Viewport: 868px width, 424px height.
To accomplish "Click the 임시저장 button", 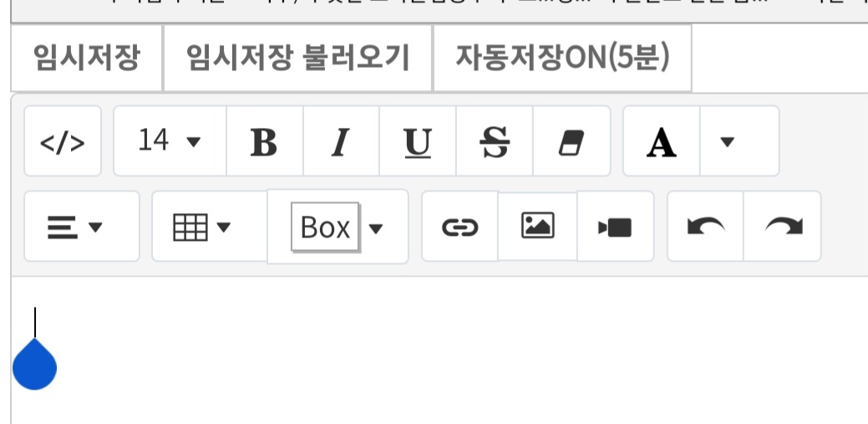I will [x=87, y=58].
